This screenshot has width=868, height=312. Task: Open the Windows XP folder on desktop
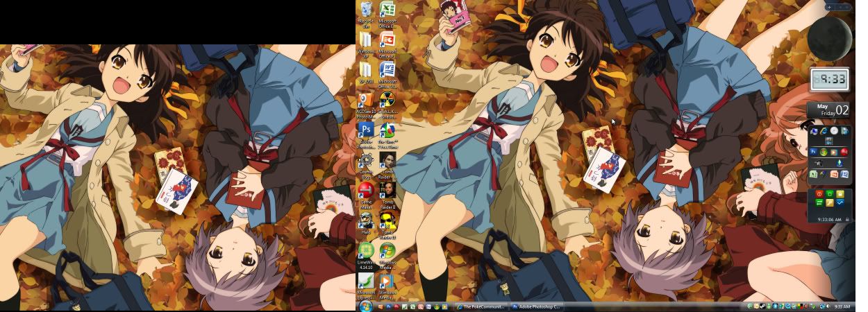tap(366, 44)
